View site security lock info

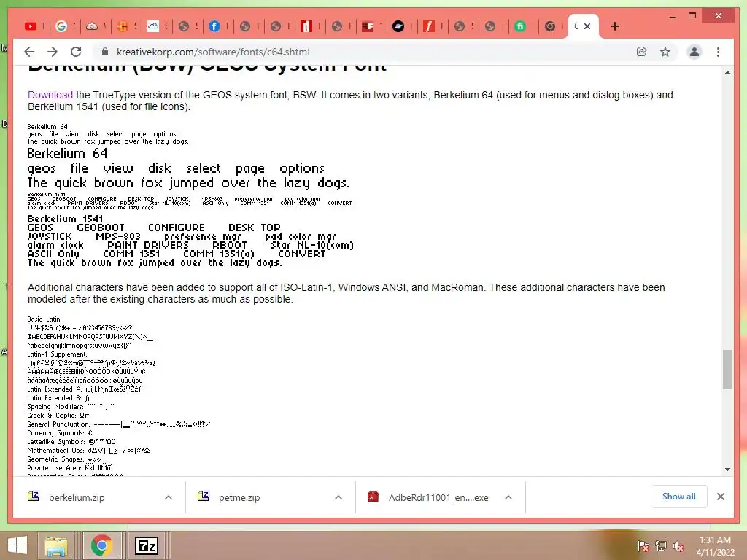pos(105,52)
